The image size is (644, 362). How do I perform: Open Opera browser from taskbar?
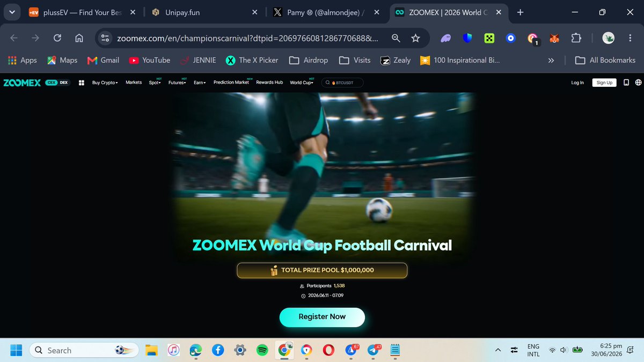[328, 350]
